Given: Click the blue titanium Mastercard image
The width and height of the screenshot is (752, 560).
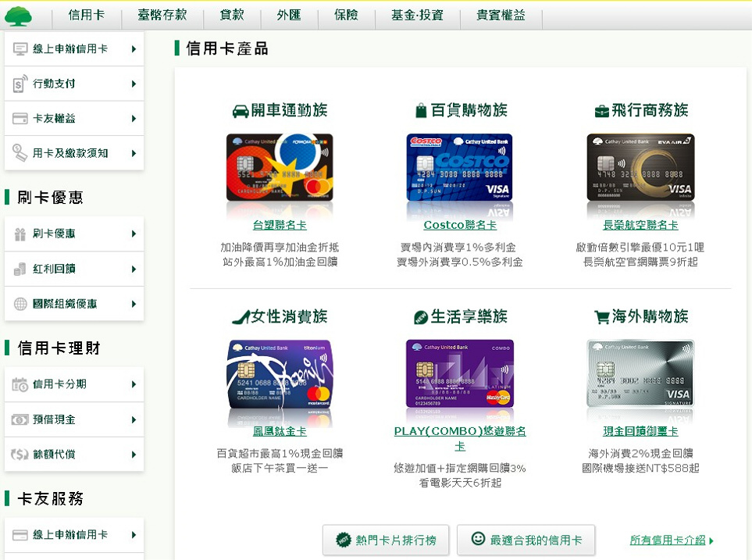Looking at the screenshot, I should tap(280, 374).
